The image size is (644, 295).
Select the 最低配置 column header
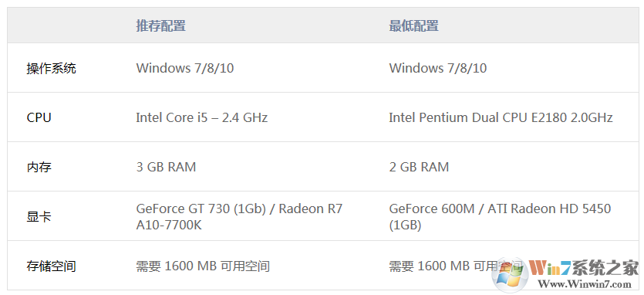coord(413,26)
